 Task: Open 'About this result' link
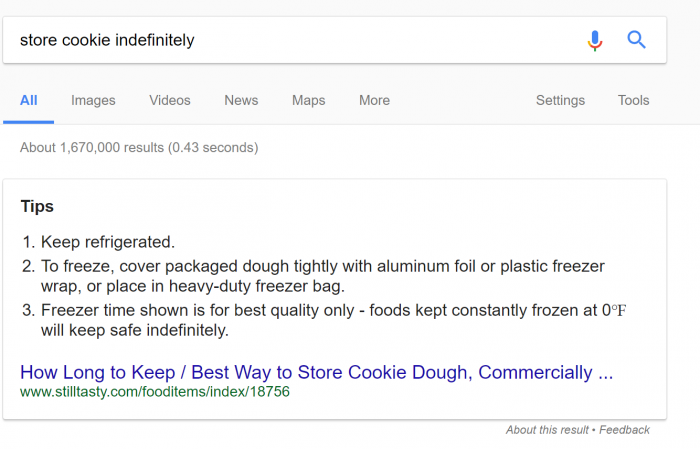(547, 430)
